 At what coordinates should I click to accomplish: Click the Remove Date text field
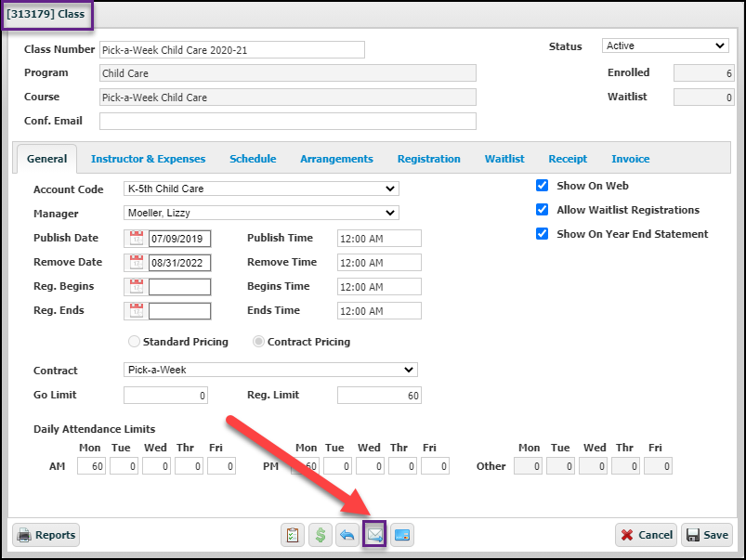[x=180, y=263]
